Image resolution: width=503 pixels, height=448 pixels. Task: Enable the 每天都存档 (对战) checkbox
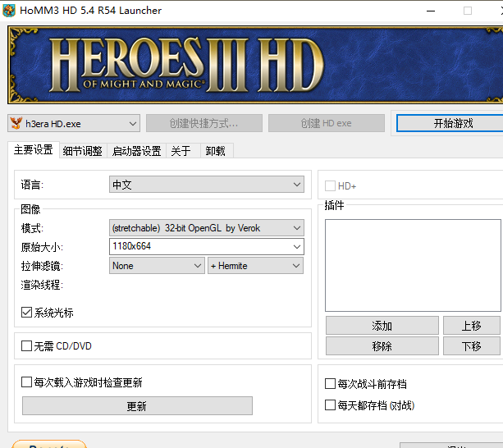pos(330,405)
